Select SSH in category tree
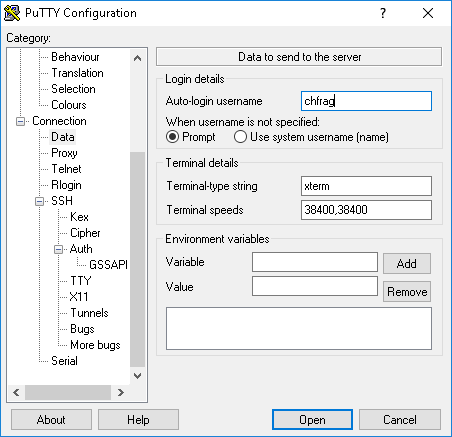This screenshot has width=452, height=437. (62, 201)
